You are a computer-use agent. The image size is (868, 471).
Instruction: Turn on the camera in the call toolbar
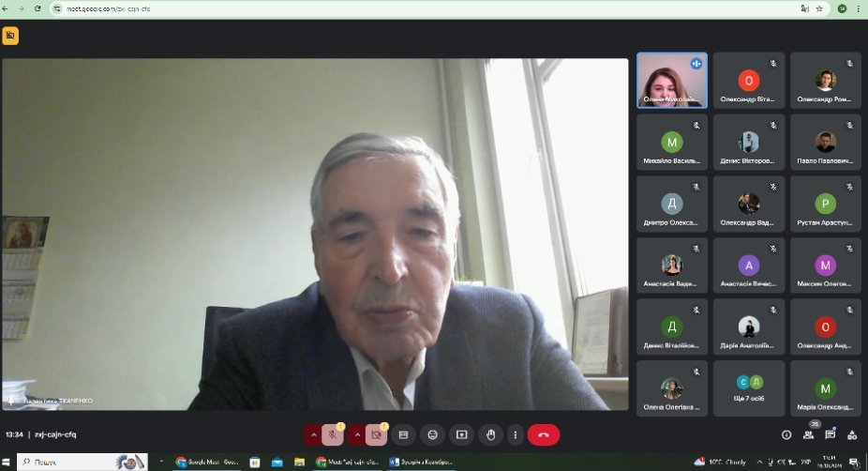tap(377, 434)
